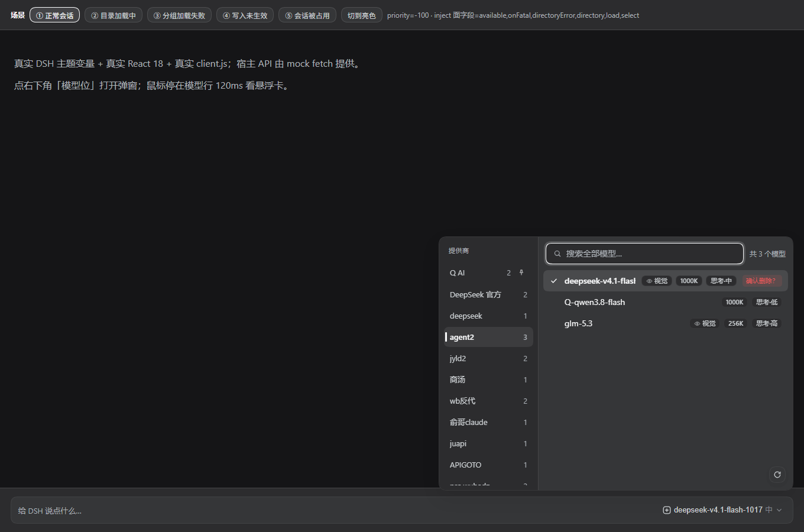Click the search magnifier icon in model search

click(557, 254)
